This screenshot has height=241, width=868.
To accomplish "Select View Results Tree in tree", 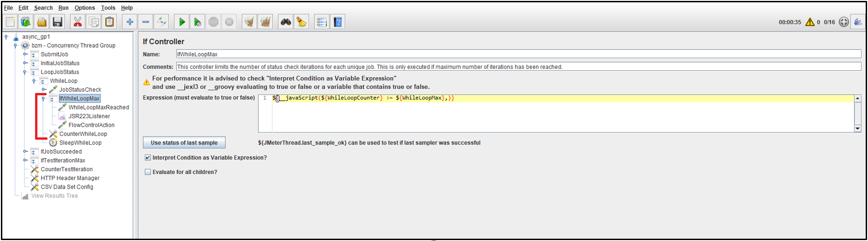I will click(54, 196).
